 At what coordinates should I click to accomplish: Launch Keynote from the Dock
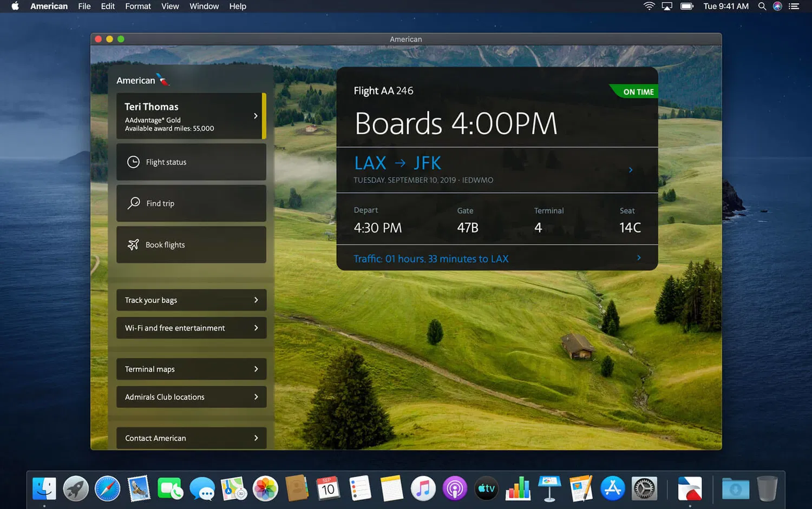click(549, 489)
